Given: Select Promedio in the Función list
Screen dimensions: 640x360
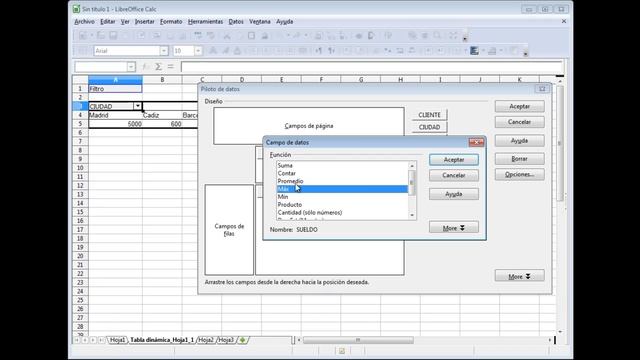Looking at the screenshot, I should pos(342,181).
